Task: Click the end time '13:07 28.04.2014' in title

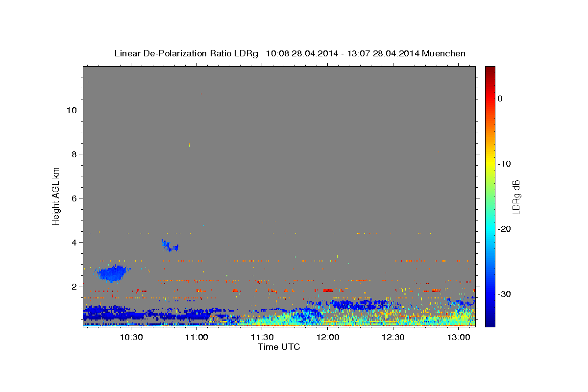Action: coord(383,53)
